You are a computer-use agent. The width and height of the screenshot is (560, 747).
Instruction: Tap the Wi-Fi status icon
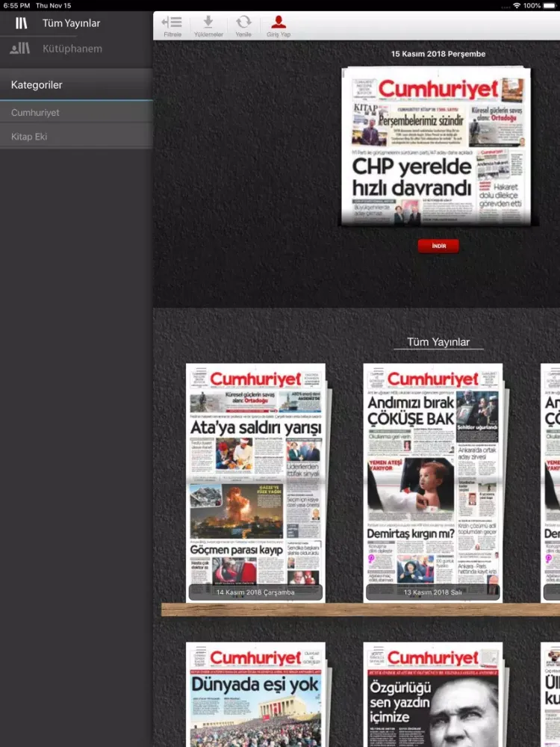(517, 5)
